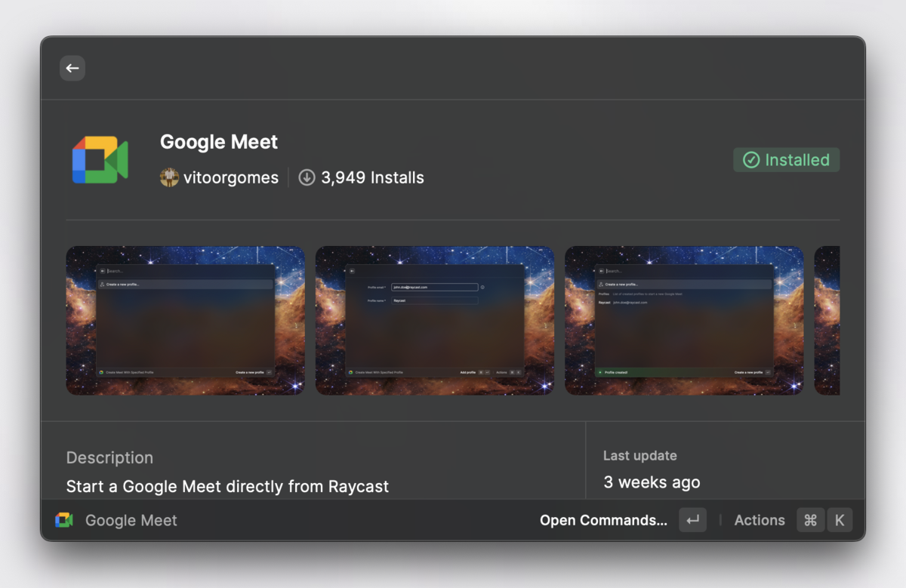Click small Google Meet icon in bottom bar
906x588 pixels.
(64, 520)
